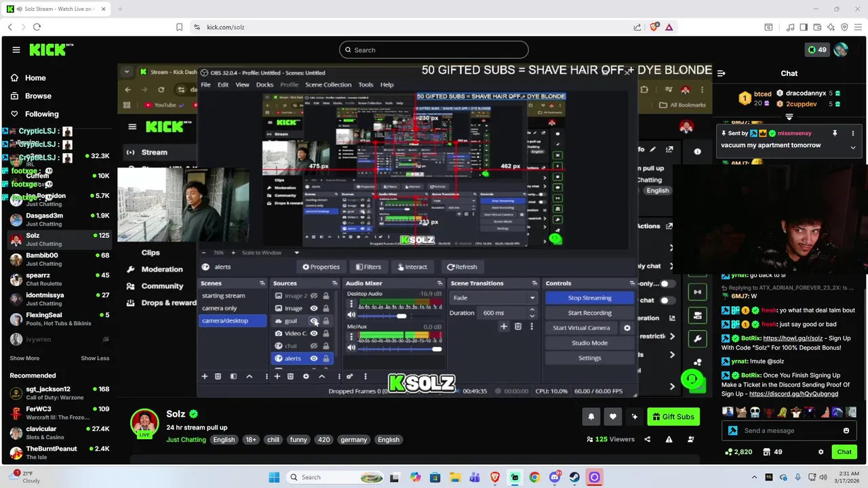
Task: Open the Bambib00 channel in the sidebar
Action: click(59, 259)
